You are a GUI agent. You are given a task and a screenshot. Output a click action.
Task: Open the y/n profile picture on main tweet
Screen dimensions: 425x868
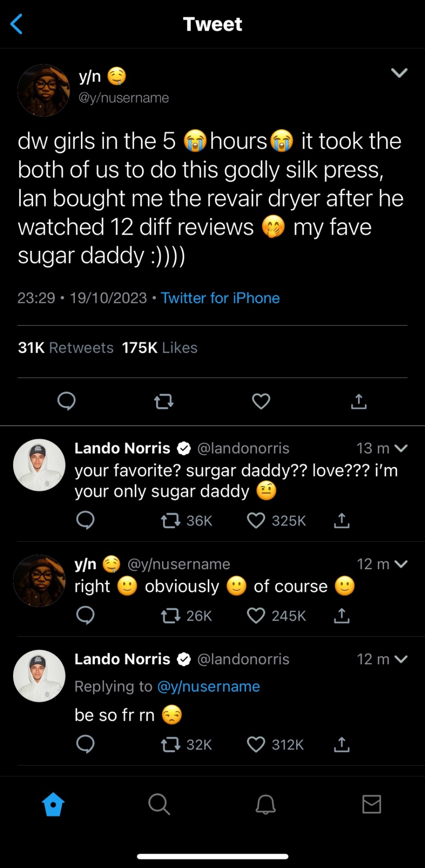click(43, 90)
